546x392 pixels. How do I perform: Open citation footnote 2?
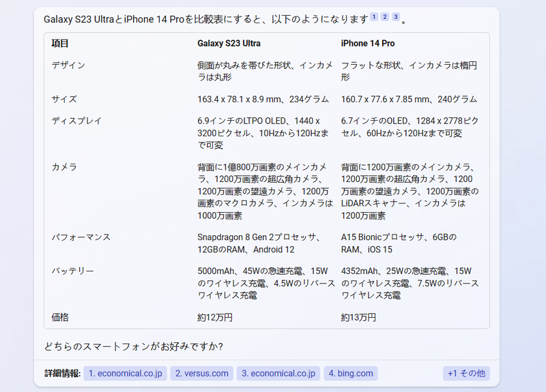385,16
